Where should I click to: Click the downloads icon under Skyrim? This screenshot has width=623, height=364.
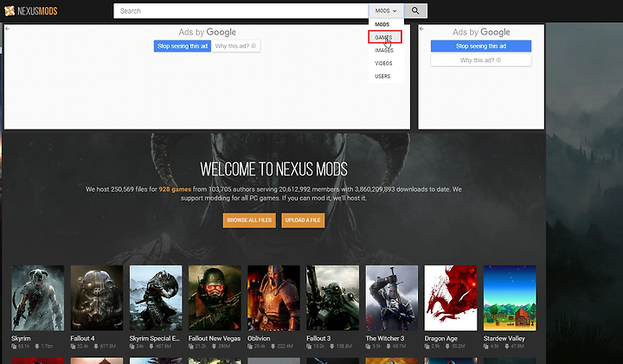[37, 347]
